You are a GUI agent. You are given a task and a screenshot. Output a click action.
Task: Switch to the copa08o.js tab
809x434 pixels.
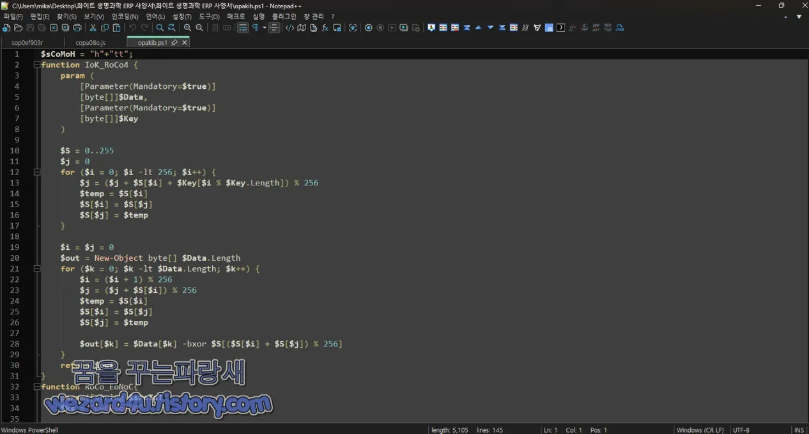(90, 43)
